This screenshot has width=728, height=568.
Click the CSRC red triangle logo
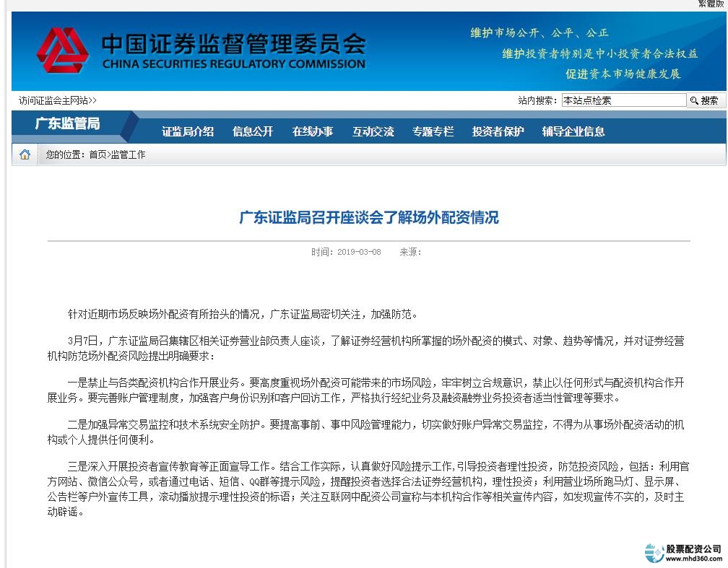click(x=63, y=50)
